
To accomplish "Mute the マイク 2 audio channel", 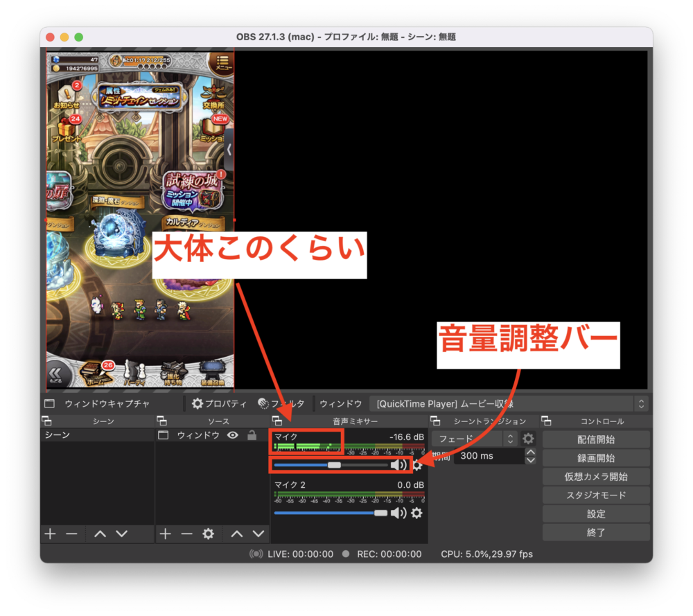I will click(398, 513).
